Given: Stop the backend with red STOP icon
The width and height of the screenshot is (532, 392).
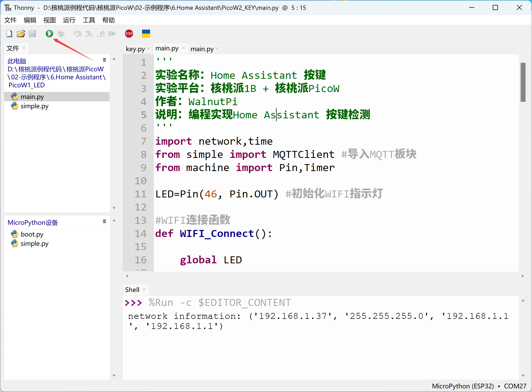Looking at the screenshot, I should [x=129, y=34].
